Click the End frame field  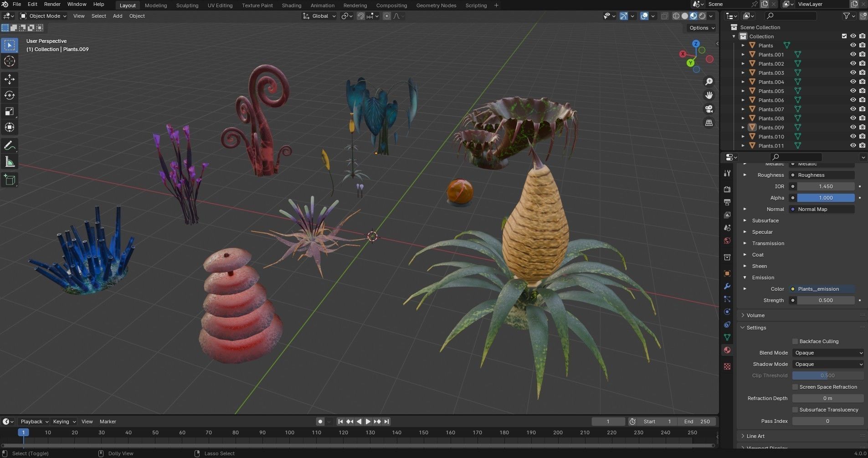point(697,422)
